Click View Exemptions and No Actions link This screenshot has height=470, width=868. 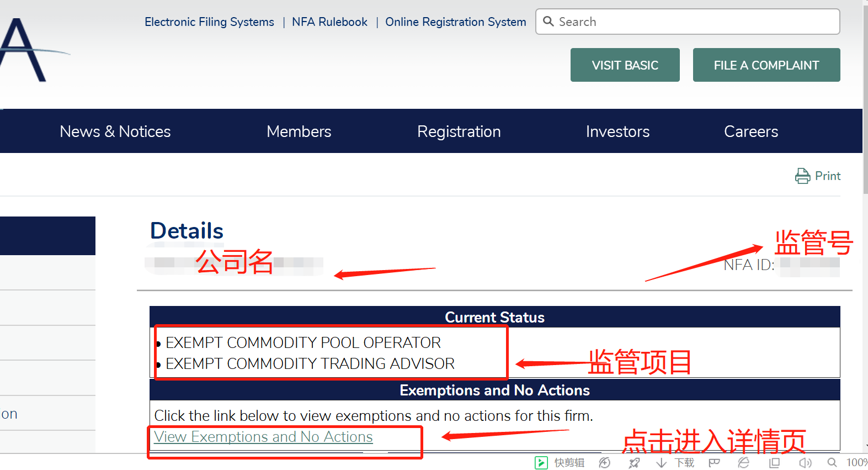point(263,437)
